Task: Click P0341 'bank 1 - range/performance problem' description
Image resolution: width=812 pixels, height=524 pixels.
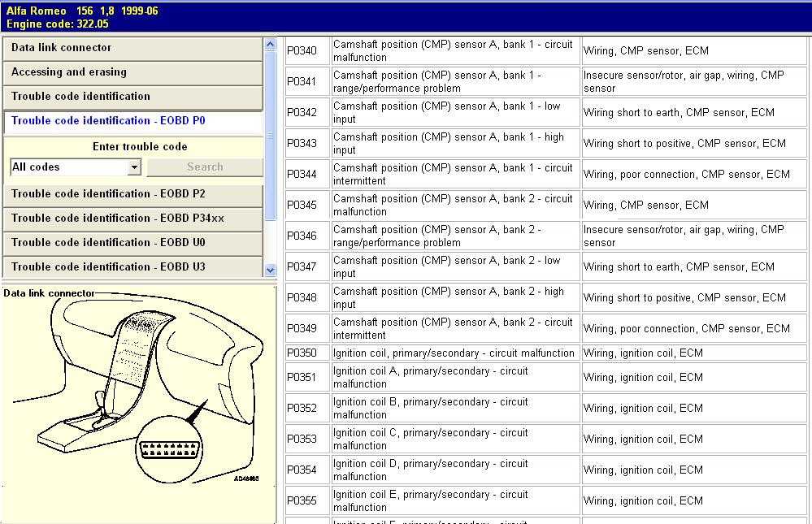Action: click(x=456, y=82)
